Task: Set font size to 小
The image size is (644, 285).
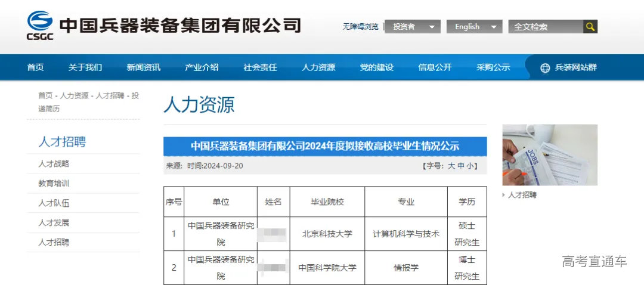Action: point(470,166)
